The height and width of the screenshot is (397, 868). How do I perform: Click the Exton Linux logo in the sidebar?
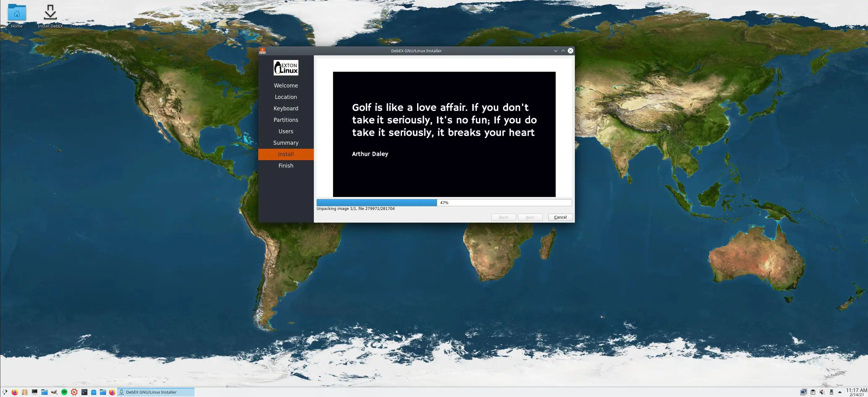click(x=286, y=68)
